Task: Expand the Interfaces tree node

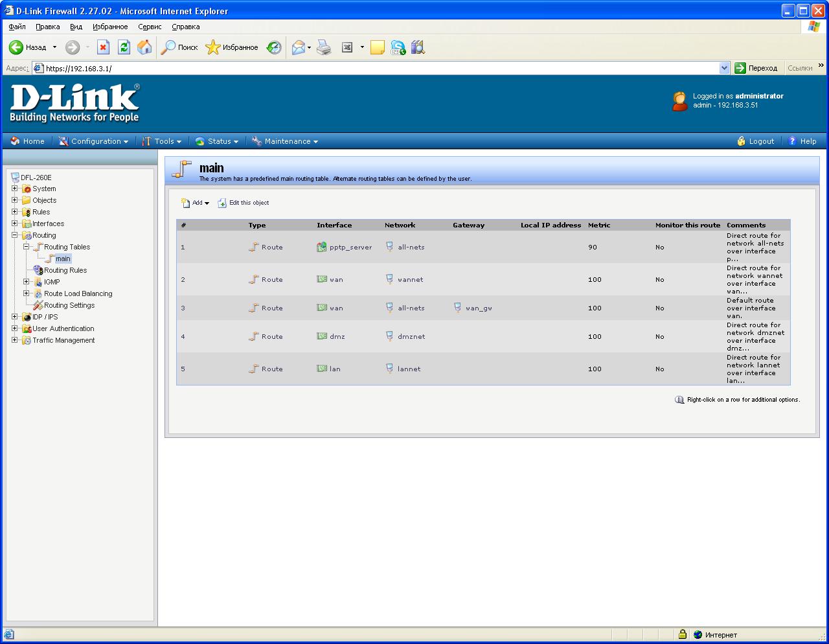Action: (15, 224)
